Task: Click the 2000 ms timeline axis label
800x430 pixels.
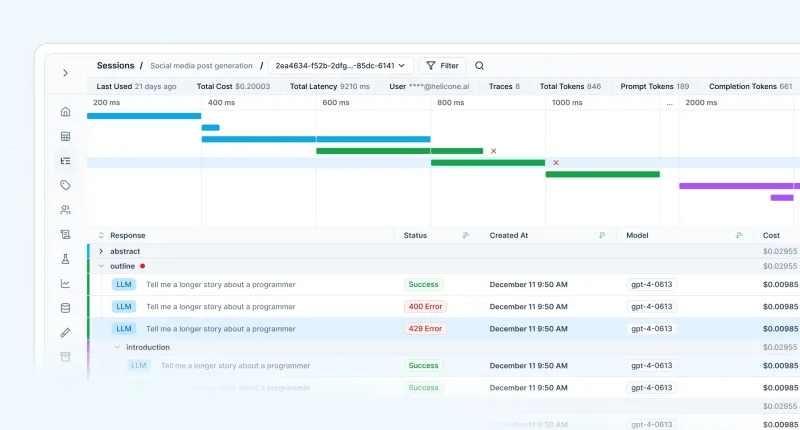Action: pos(701,103)
